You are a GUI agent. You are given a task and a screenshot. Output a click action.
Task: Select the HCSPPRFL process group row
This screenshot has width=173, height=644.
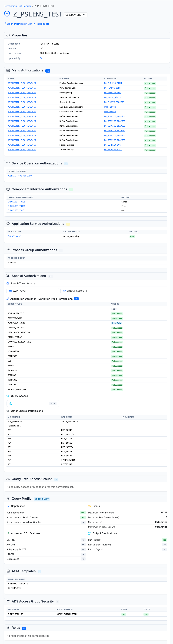tap(87, 263)
